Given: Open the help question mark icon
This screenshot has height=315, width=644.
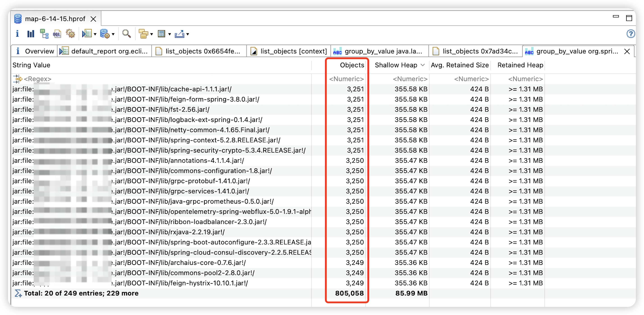Looking at the screenshot, I should pyautogui.click(x=630, y=34).
